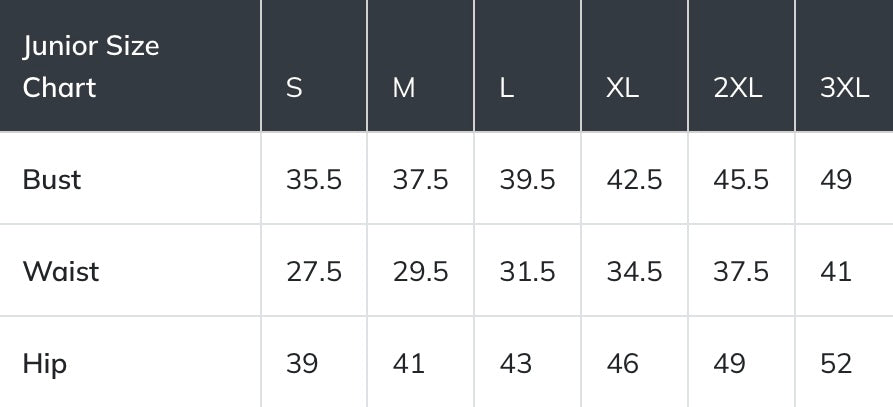The height and width of the screenshot is (407, 893).
Task: Click the Bust 35.5 cell for S
Action: coord(314,180)
